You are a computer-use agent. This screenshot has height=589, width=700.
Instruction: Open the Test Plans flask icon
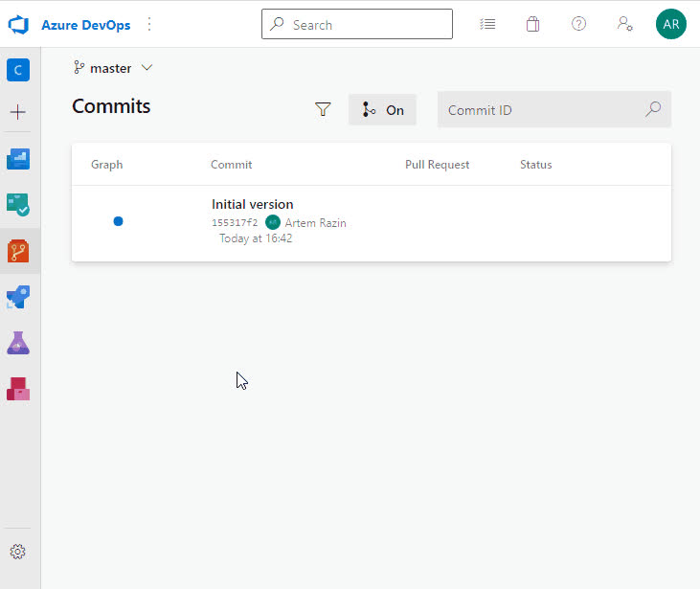(18, 343)
